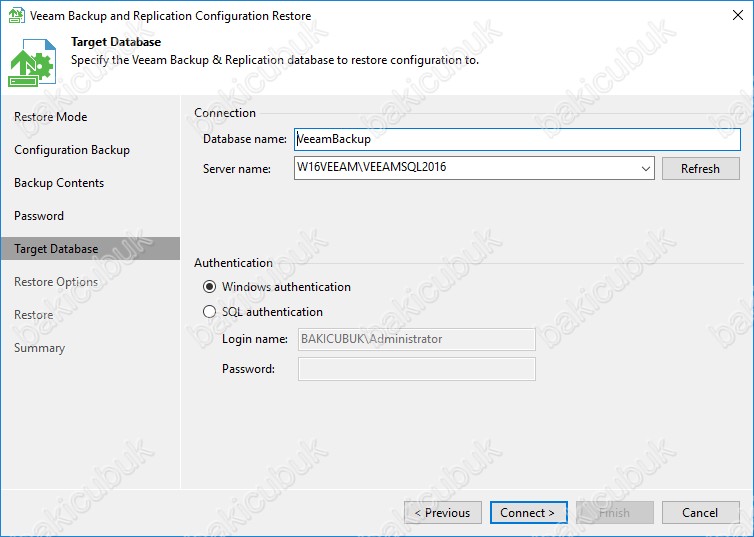Screen dimensions: 754x537
Task: Open the Summary step
Action: 39,348
